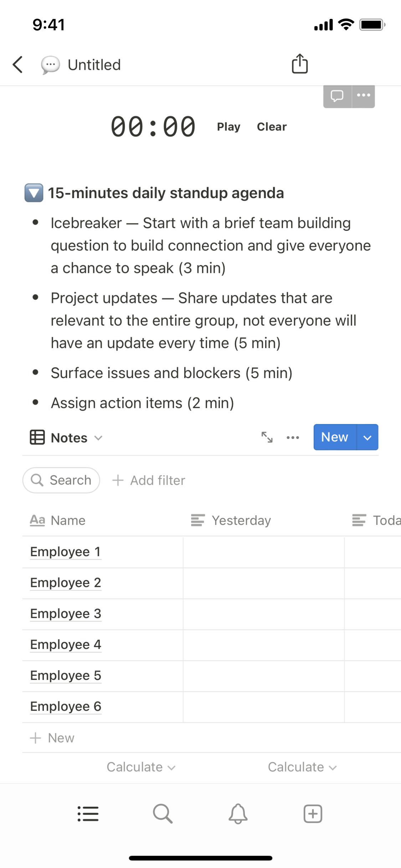This screenshot has height=868, width=401.
Task: Open the share sheet icon
Action: [299, 64]
